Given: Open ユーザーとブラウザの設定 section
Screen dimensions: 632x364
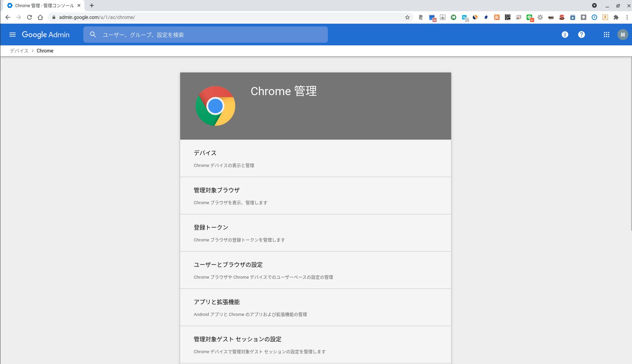Looking at the screenshot, I should click(315, 270).
